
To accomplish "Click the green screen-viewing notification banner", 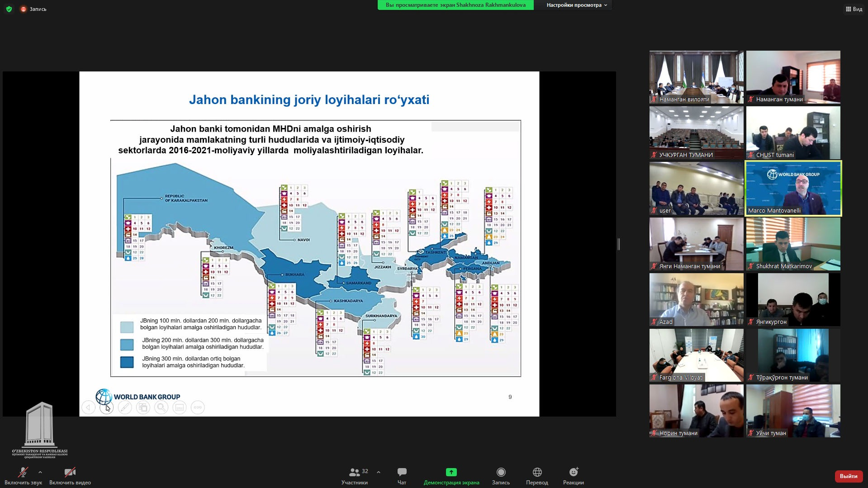I will click(x=455, y=5).
